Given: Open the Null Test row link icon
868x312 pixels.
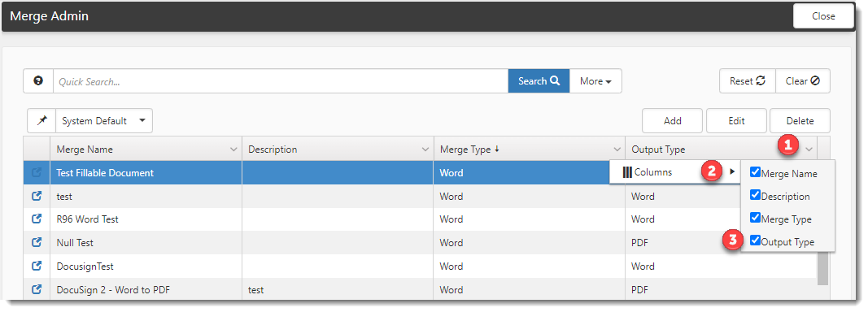Looking at the screenshot, I should coord(37,242).
